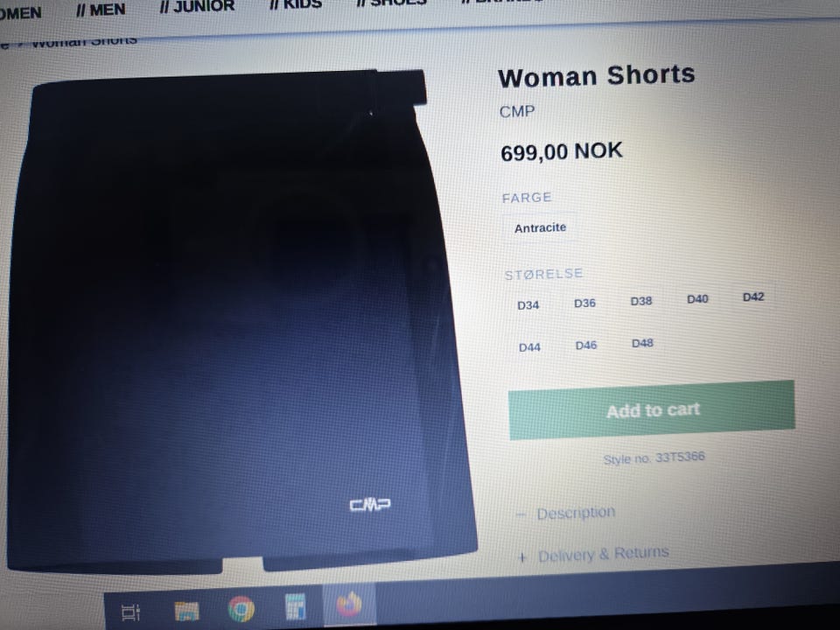Select size D34
Viewport: 840px width, 630px height.
coord(528,305)
